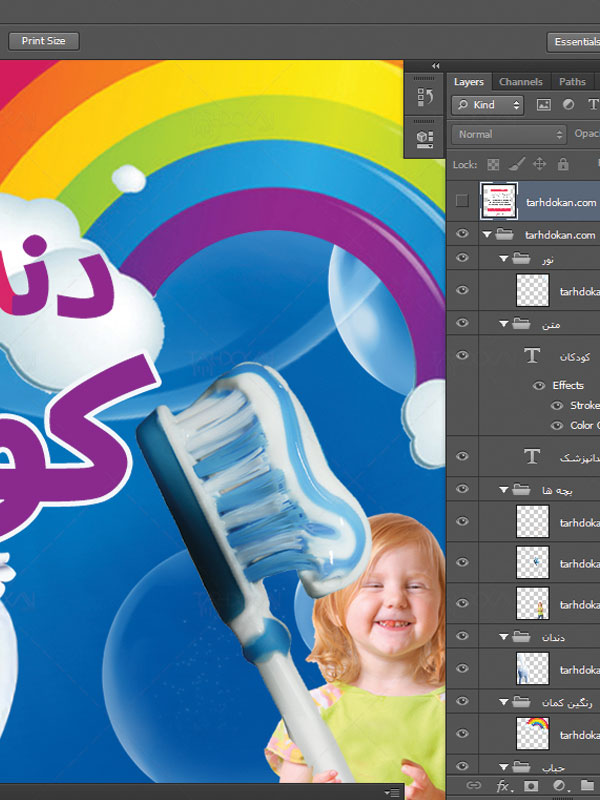The height and width of the screenshot is (800, 600).
Task: Collapse the دندان group
Action: (x=504, y=637)
